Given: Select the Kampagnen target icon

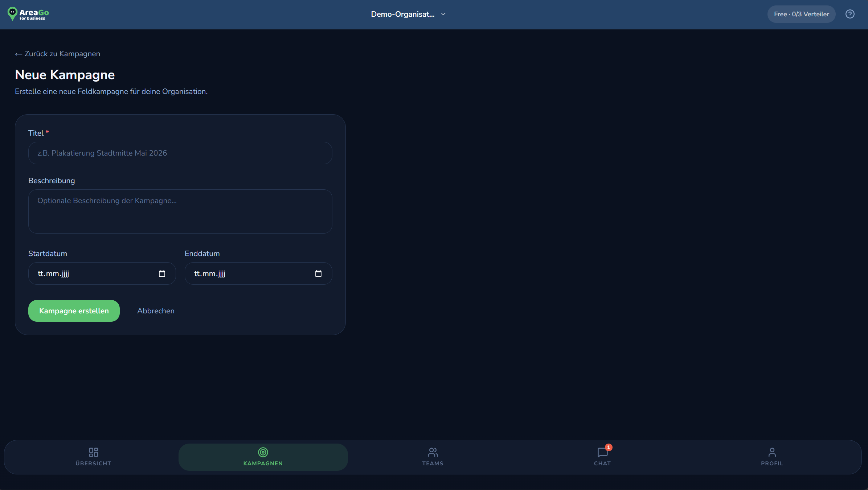Looking at the screenshot, I should 263,452.
